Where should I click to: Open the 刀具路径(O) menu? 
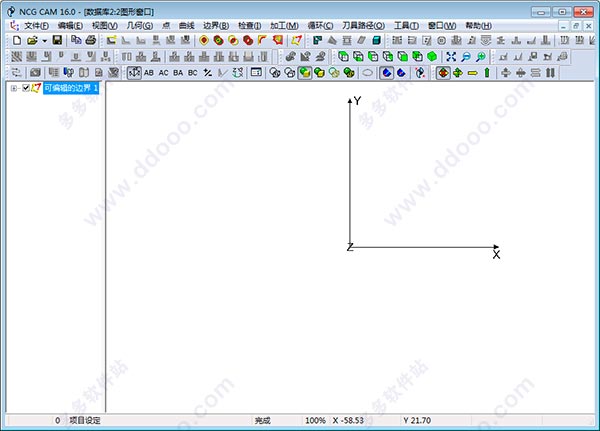point(363,26)
